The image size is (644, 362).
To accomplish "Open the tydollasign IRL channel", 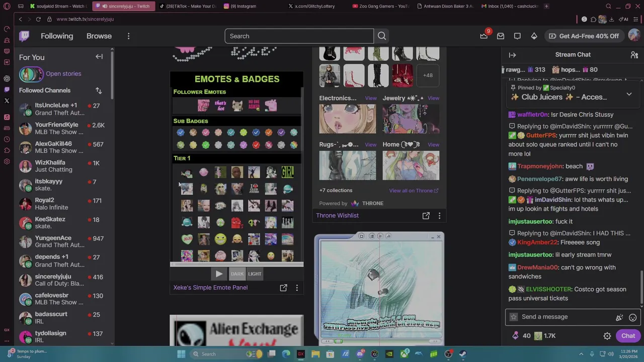I will (x=64, y=336).
